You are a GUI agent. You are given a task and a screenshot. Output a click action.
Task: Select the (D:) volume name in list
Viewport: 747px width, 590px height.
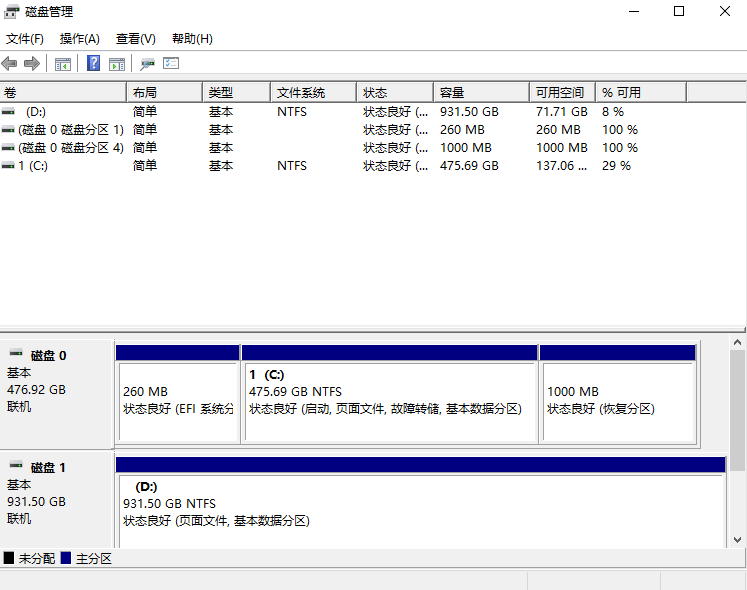click(36, 112)
